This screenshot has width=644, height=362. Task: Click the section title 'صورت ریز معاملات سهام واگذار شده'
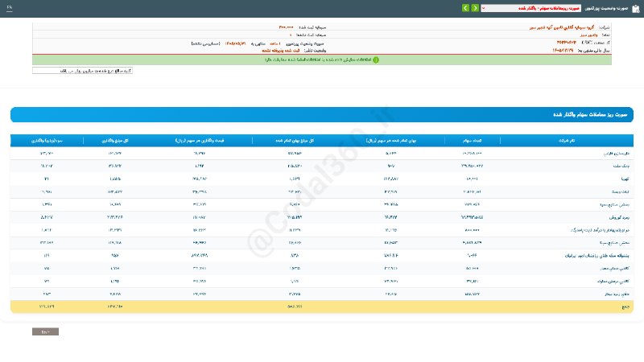pyautogui.click(x=590, y=114)
